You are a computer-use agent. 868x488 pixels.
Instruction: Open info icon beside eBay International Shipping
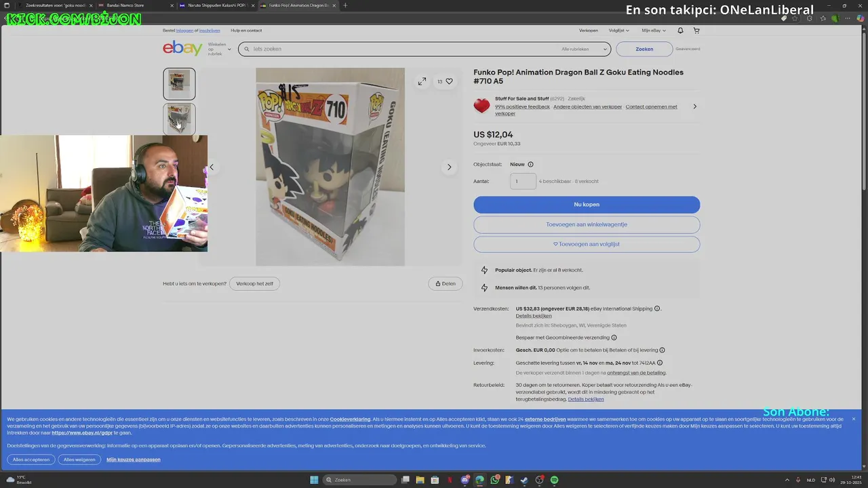(x=657, y=308)
